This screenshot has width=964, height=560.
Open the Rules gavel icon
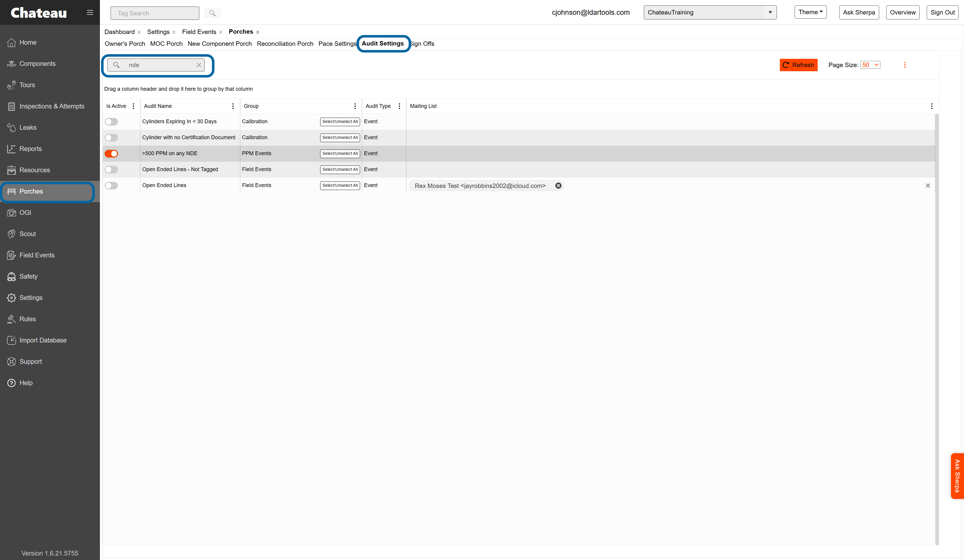click(12, 319)
